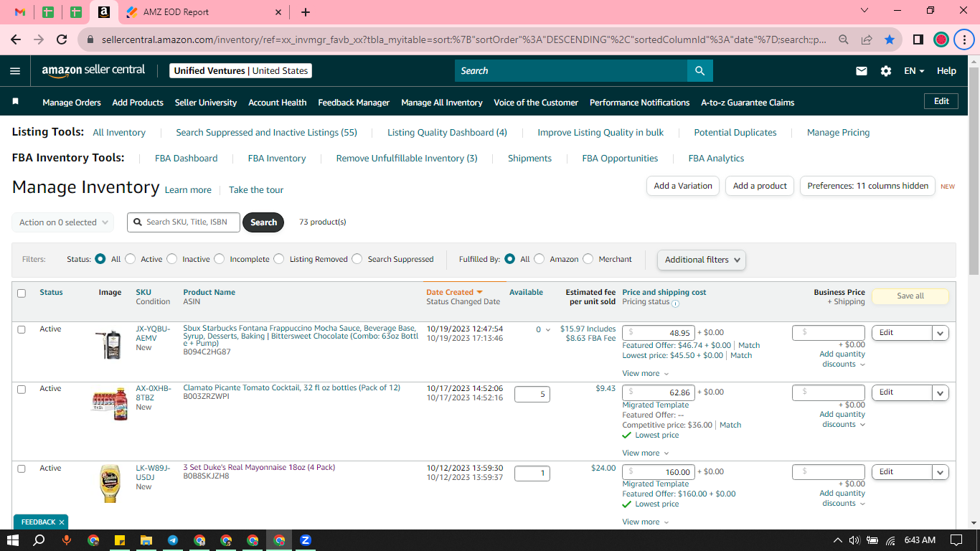Image resolution: width=980 pixels, height=551 pixels.
Task: Click the bookmark flag icon in navigation bar
Action: [x=15, y=102]
